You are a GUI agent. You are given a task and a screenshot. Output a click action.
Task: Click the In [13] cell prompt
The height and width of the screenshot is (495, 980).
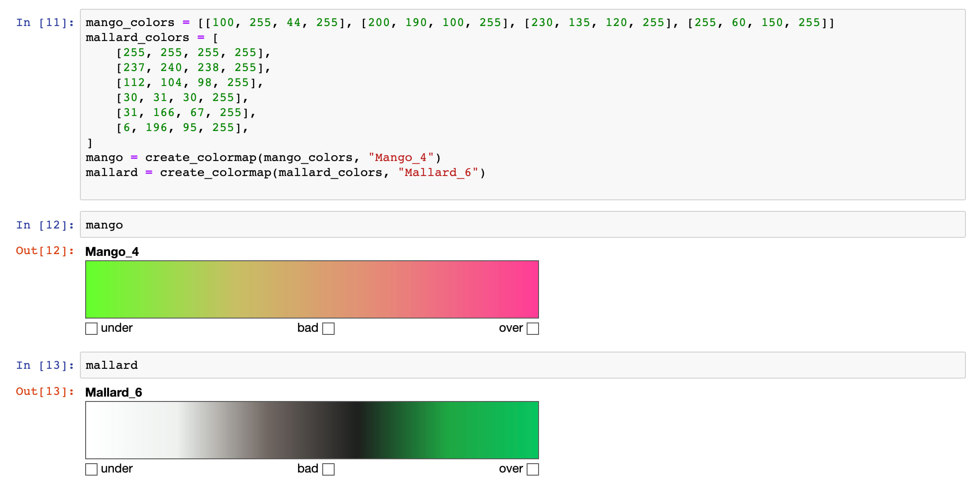45,365
